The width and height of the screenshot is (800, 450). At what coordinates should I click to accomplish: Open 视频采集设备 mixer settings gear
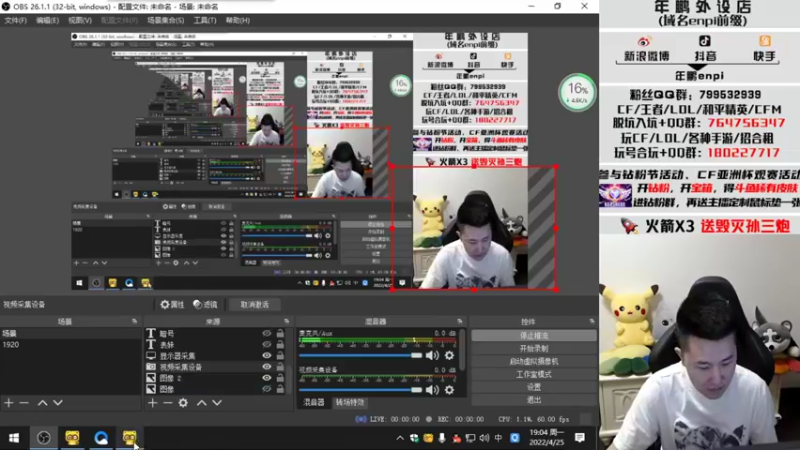[449, 390]
